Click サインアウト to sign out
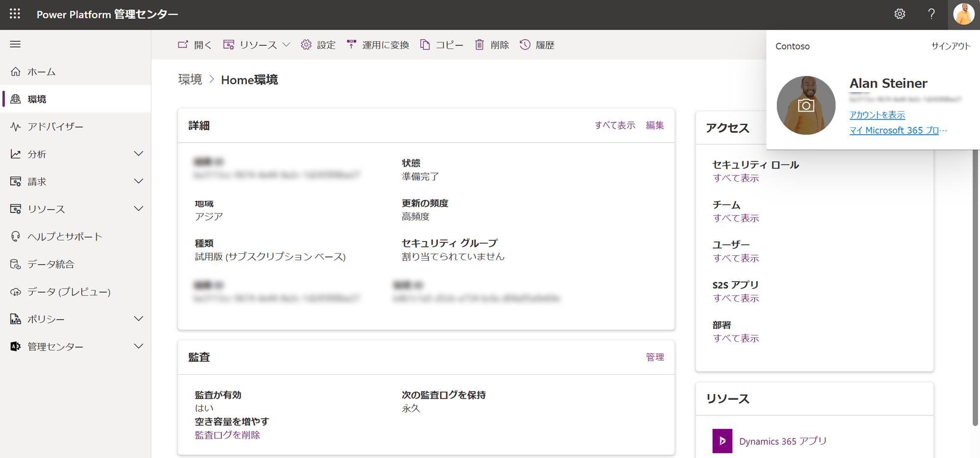The height and width of the screenshot is (458, 980). coord(951,46)
